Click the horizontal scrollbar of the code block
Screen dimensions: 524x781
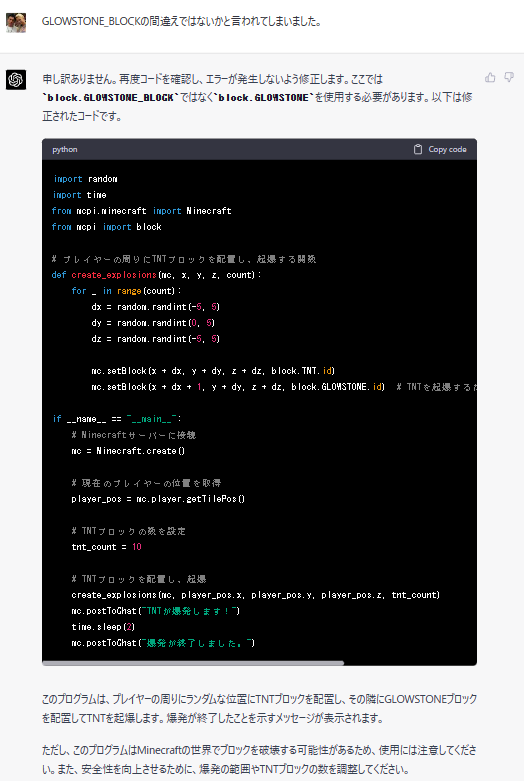point(193,663)
